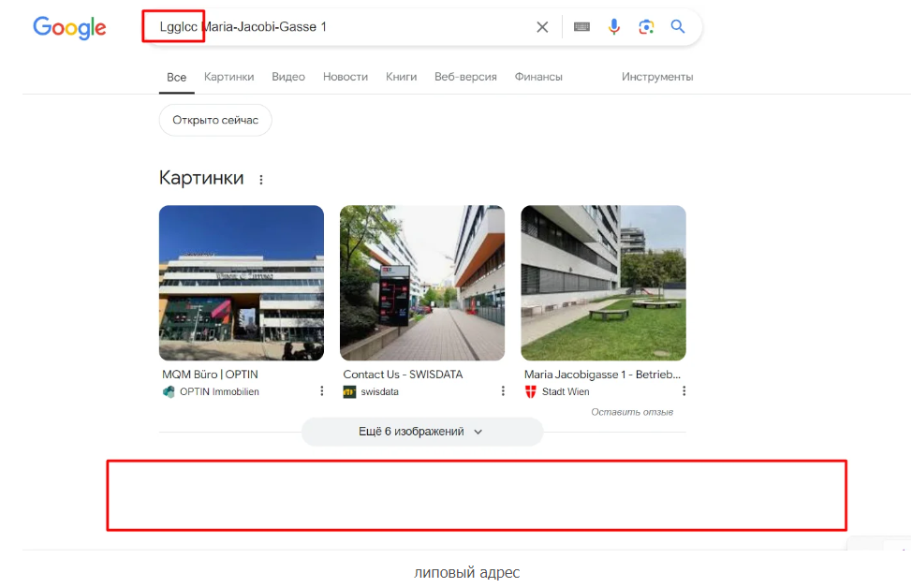The width and height of the screenshot is (912, 588).
Task: Activate voice search with microphone icon
Action: [x=614, y=26]
